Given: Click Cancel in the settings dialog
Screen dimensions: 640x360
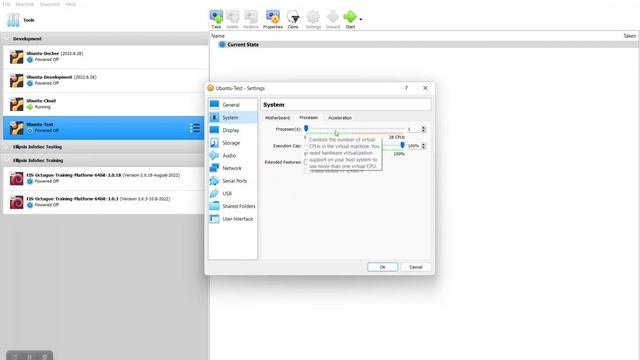Looking at the screenshot, I should click(x=416, y=267).
